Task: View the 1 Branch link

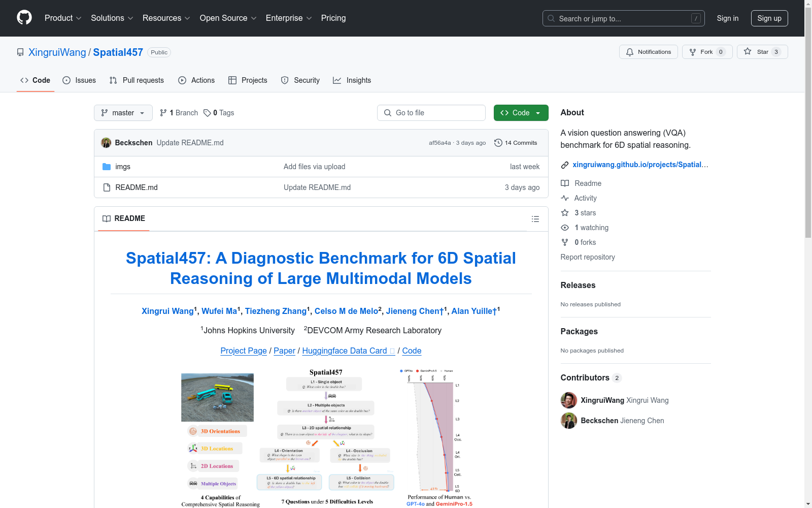Action: tap(179, 113)
